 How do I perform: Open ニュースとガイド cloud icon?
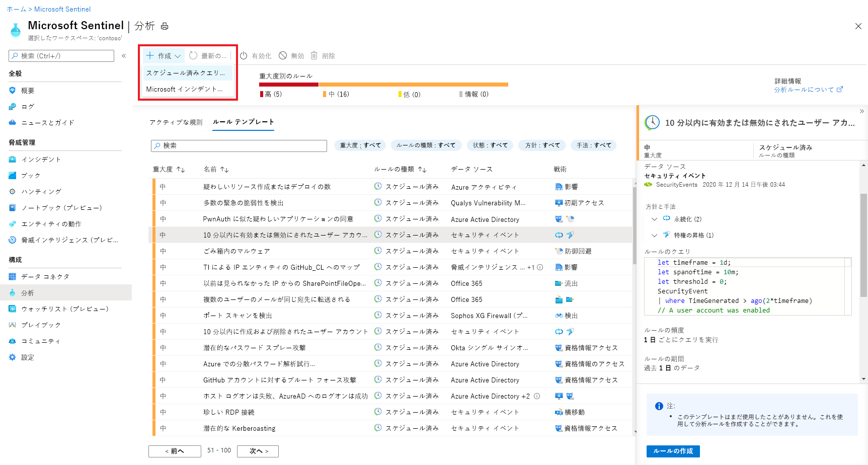(13, 122)
